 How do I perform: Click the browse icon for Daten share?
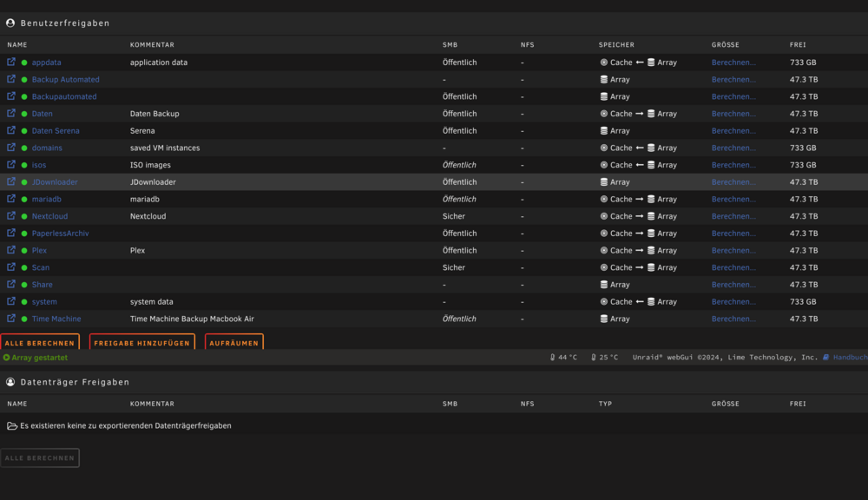(x=11, y=114)
